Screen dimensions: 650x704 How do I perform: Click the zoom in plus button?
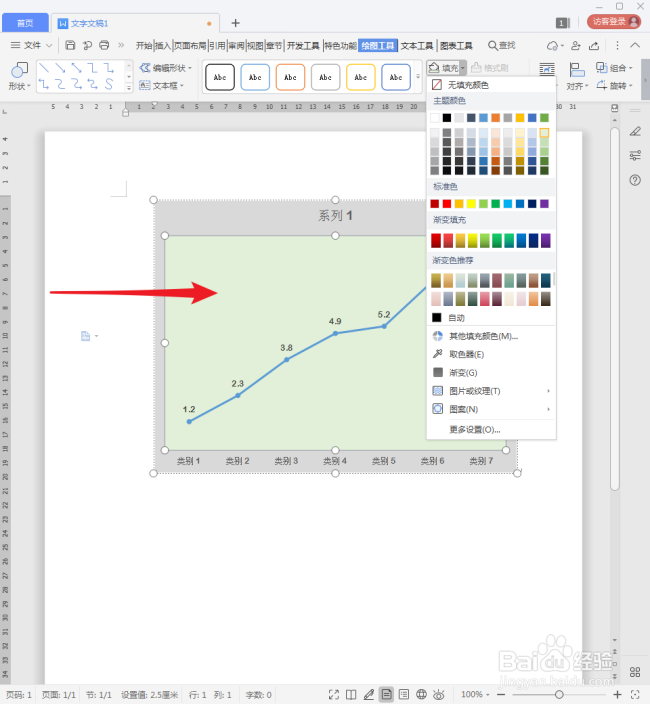coord(617,695)
